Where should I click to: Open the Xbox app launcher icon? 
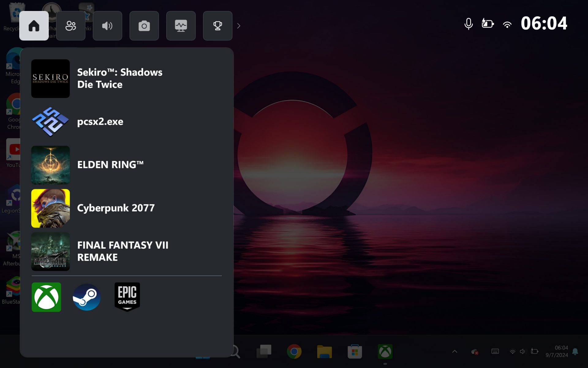(46, 297)
